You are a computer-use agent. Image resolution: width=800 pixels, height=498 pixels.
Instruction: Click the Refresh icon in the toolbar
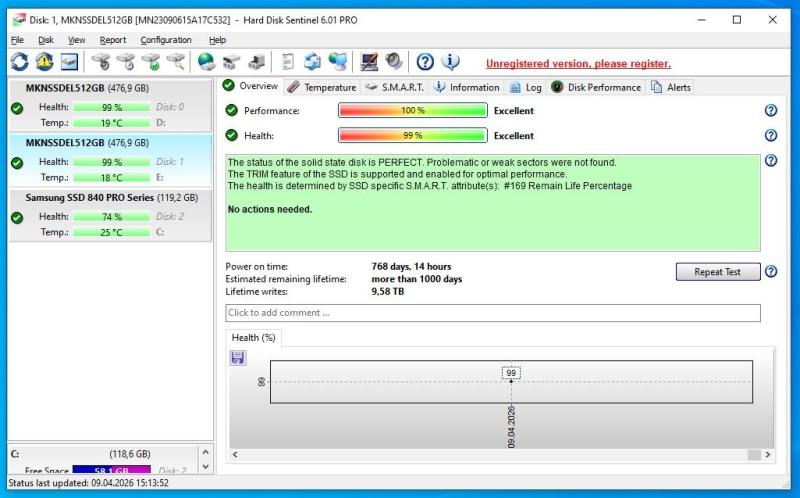[19, 62]
